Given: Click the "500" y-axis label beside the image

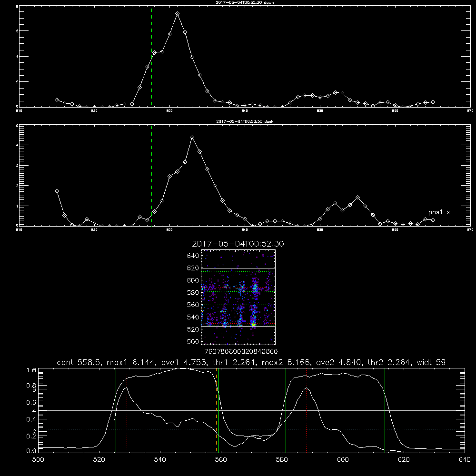Looking at the screenshot, I should point(193,341).
